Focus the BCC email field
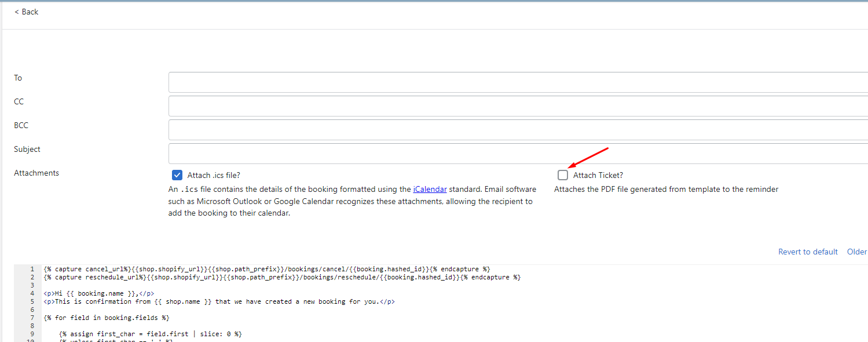 point(518,130)
